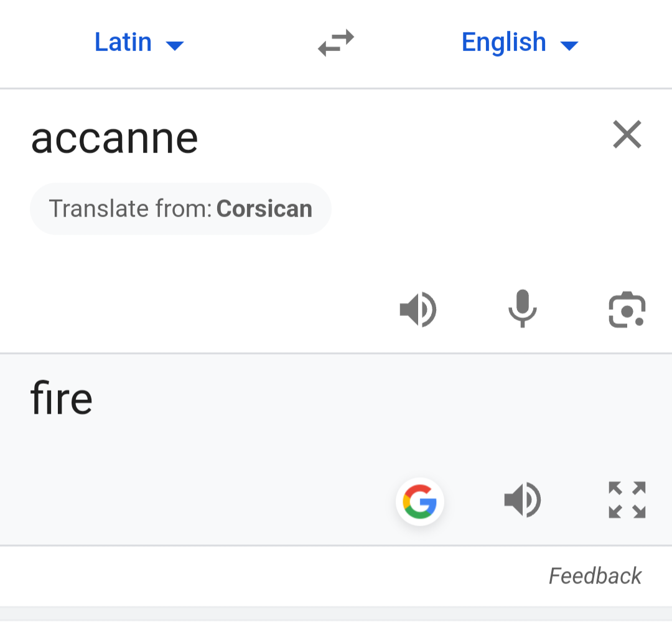Swap the source and target languages
This screenshot has width=672, height=622.
point(336,44)
